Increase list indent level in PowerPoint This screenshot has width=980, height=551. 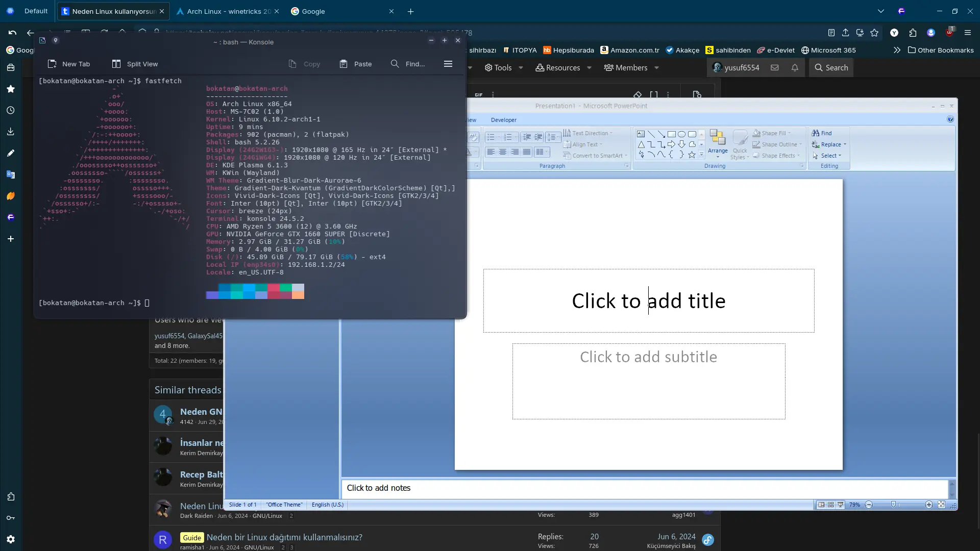(x=538, y=137)
